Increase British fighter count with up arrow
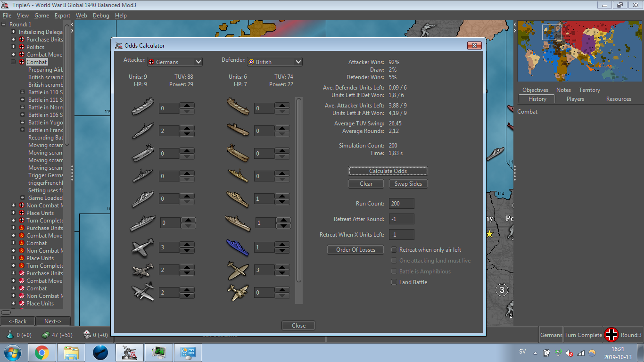 coord(282,267)
